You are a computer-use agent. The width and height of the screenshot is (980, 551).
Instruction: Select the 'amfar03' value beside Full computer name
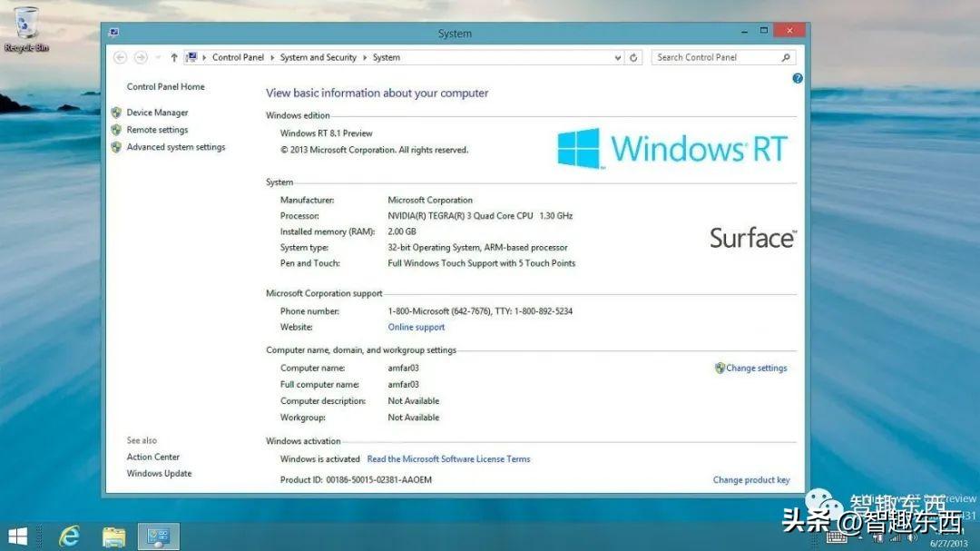pos(403,385)
